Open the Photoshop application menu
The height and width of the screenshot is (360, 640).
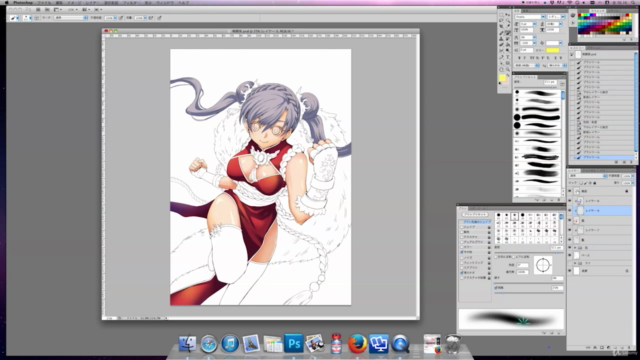[x=23, y=2]
